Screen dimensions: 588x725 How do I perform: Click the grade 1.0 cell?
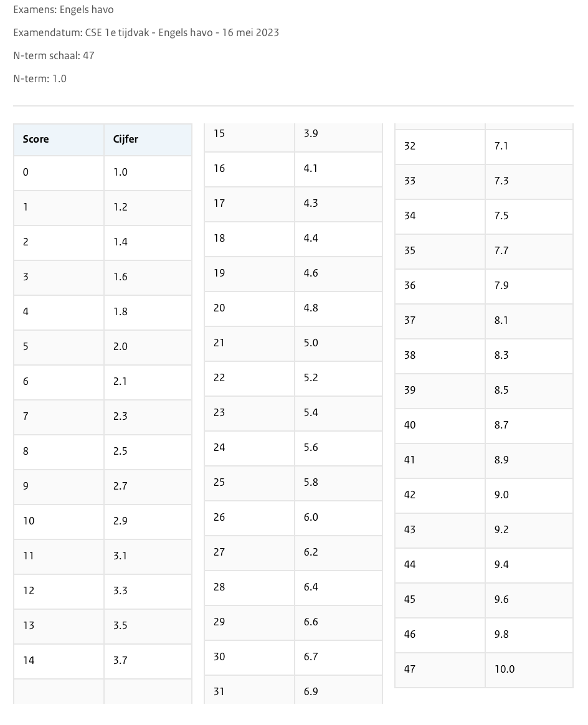point(120,173)
